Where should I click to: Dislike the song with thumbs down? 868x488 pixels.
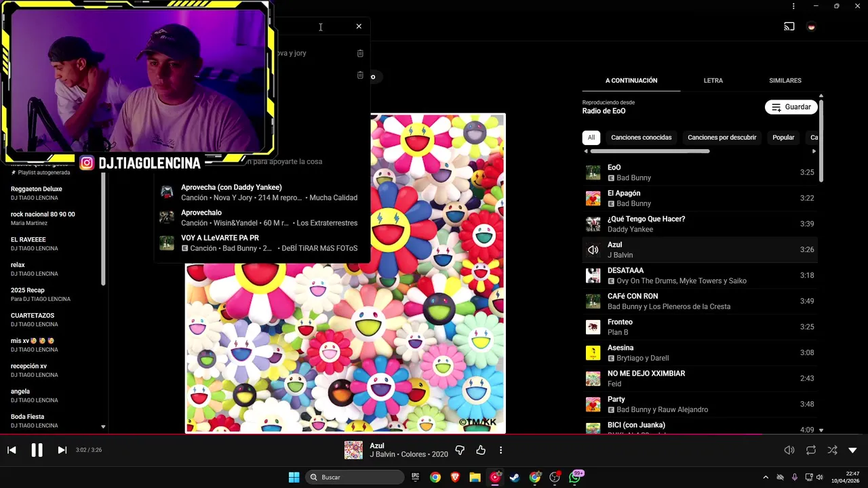[460, 450]
